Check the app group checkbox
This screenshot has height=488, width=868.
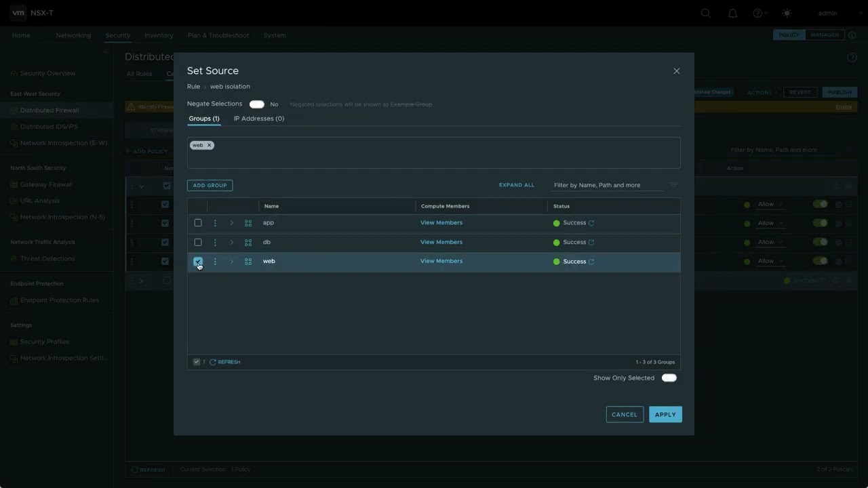(x=198, y=223)
